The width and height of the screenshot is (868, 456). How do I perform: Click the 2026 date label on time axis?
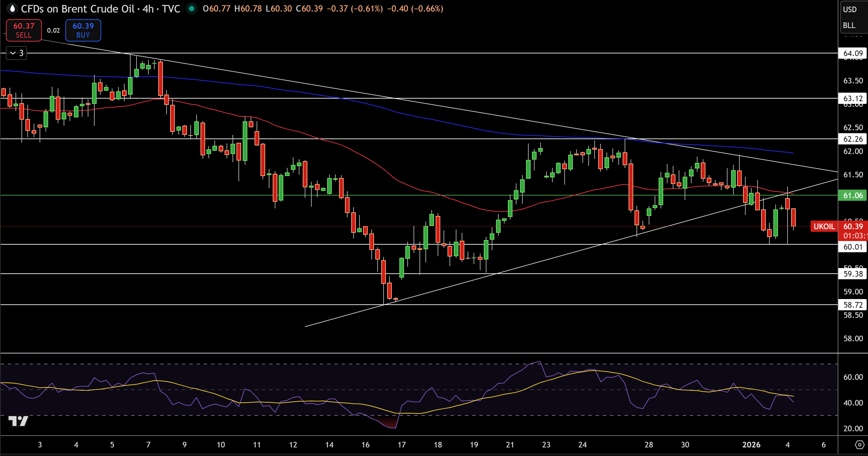(x=751, y=444)
